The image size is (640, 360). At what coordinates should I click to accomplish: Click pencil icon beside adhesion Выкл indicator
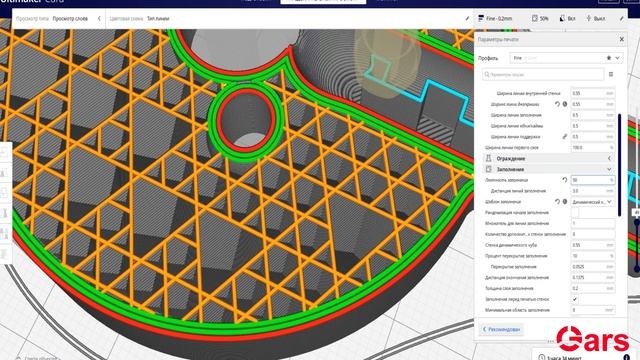click(x=622, y=18)
